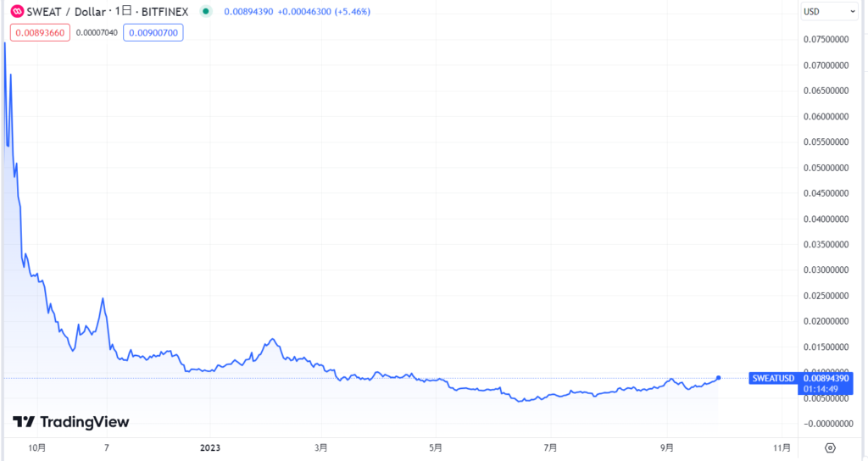Click the 0.07500000 price axis label
This screenshot has width=868, height=461.
click(x=827, y=39)
